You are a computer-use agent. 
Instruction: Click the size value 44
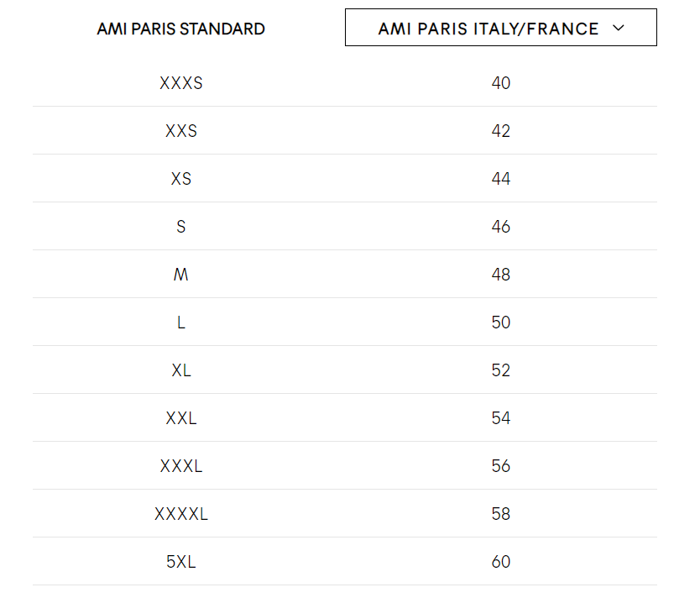coord(501,179)
